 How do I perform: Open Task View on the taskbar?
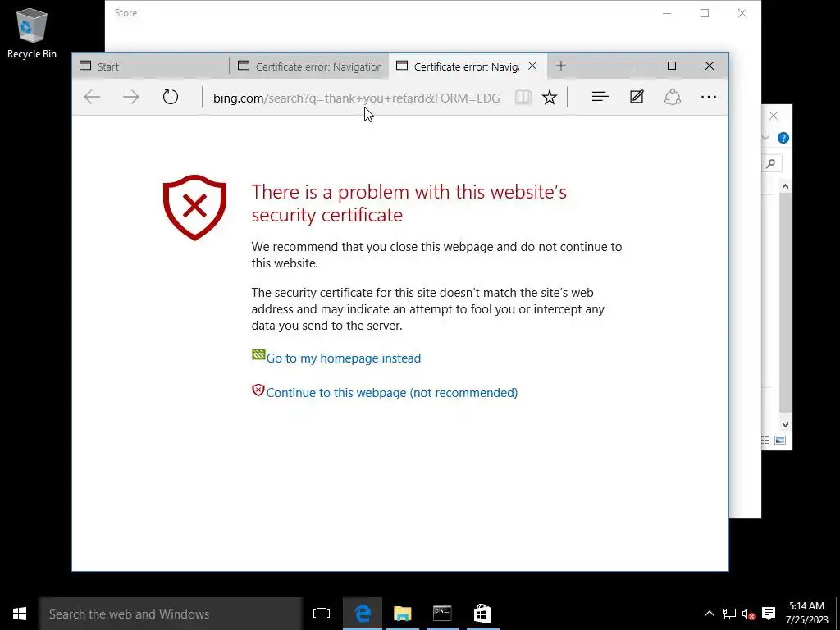point(322,614)
